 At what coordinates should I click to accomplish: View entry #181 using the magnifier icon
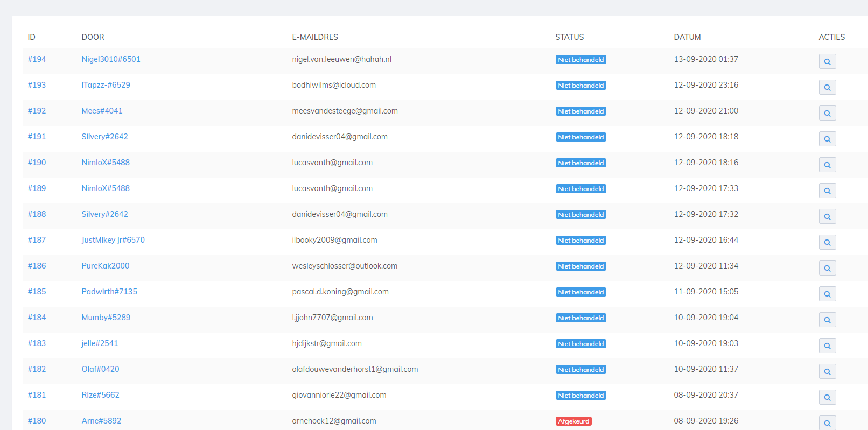[x=827, y=397]
